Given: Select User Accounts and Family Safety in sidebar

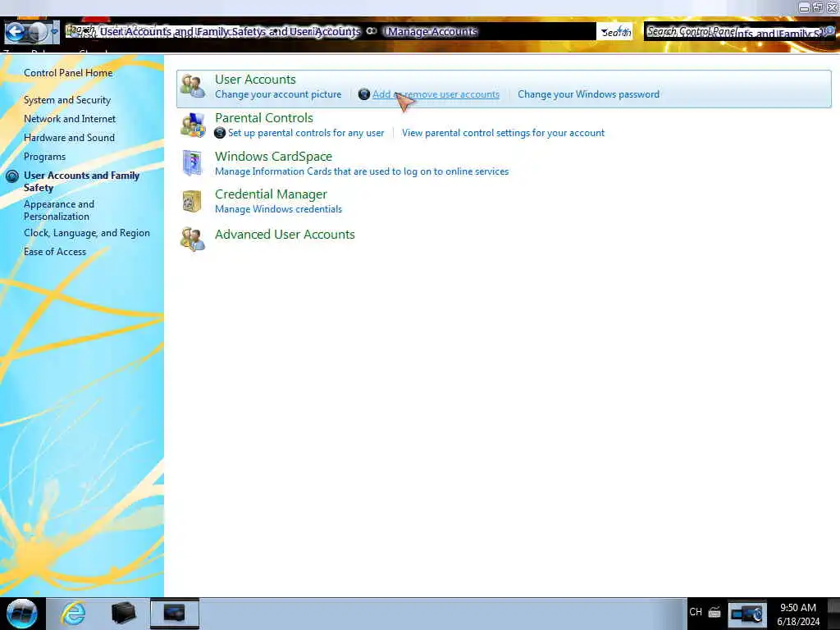Looking at the screenshot, I should (x=81, y=181).
